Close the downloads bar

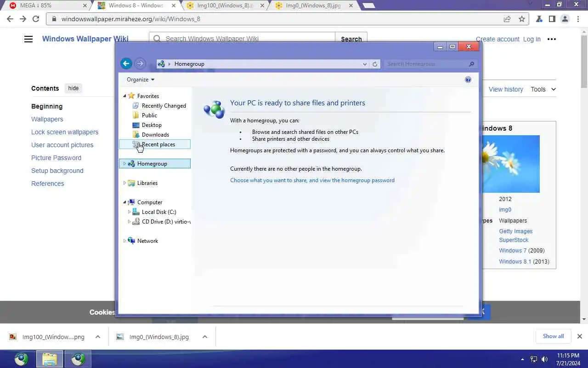580,336
